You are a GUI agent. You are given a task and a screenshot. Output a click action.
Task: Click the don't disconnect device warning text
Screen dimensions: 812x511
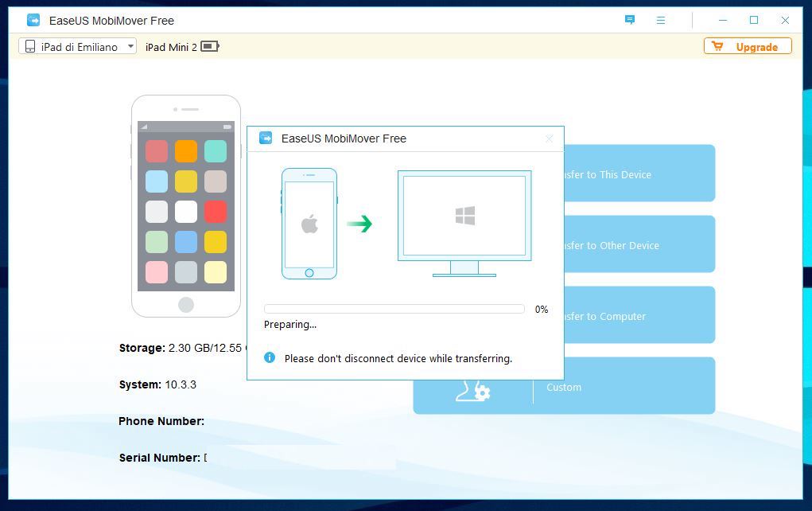[x=398, y=359]
